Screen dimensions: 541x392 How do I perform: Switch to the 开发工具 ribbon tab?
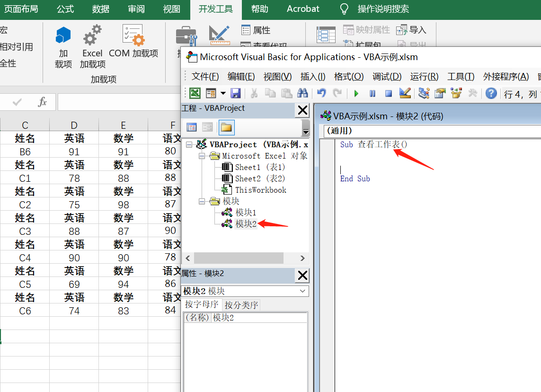click(x=216, y=9)
